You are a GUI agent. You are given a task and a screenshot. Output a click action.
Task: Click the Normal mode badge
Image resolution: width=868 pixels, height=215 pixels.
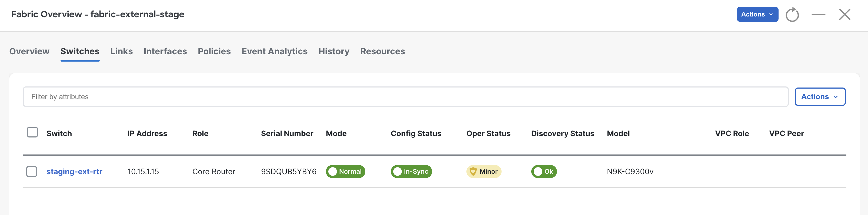pos(345,172)
